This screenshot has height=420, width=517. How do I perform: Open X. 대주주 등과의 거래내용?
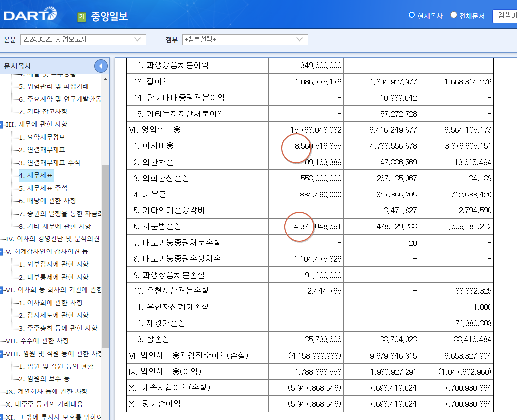[x=44, y=404]
